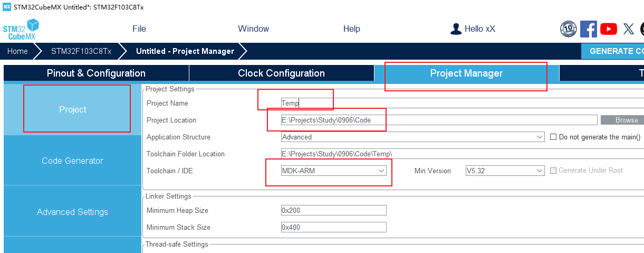Viewport: 644px width, 253px height.
Task: Click Untitled - Project Manager breadcrumb
Action: click(185, 51)
